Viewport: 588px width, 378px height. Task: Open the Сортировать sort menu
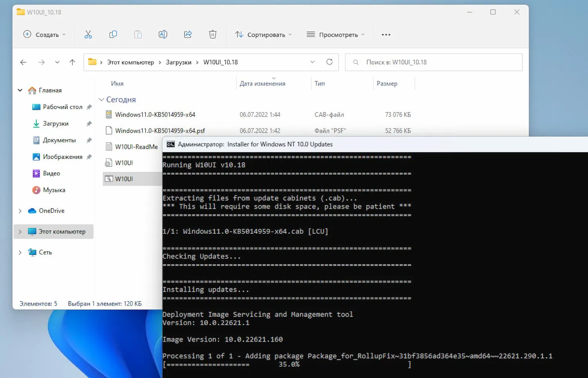click(263, 35)
